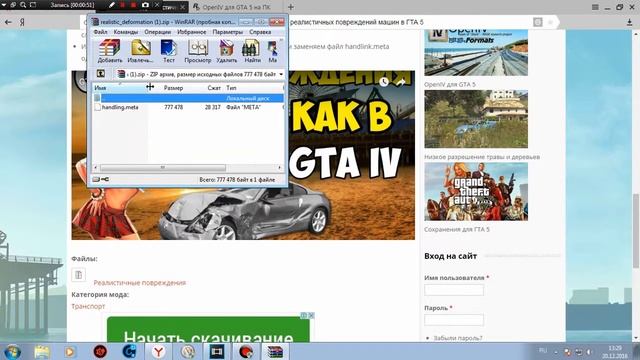This screenshot has width=640, height=360.
Task: Open the OpenIV для GTA 5 thumbnail
Action: [x=476, y=52]
